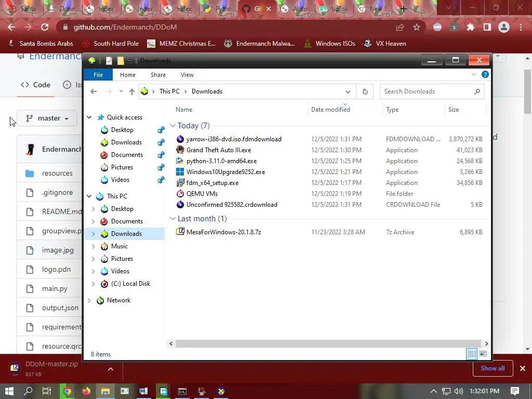Select python-3.11.0-amd64.exe installer icon
The width and height of the screenshot is (532, 399).
(180, 161)
